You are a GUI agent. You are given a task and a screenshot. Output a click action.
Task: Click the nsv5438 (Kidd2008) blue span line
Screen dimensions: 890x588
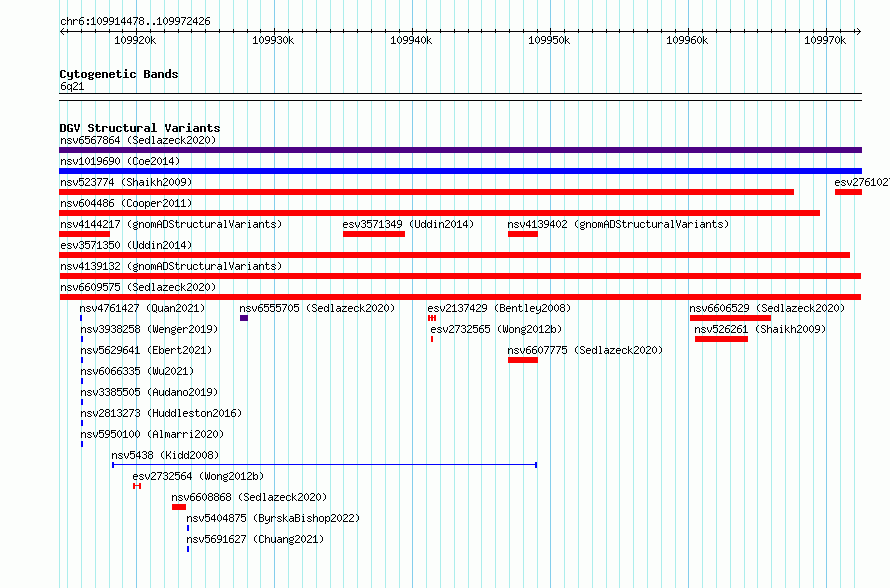click(x=325, y=465)
